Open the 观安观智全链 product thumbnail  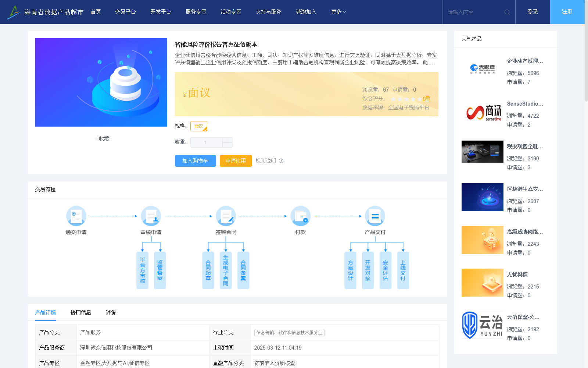[483, 152]
